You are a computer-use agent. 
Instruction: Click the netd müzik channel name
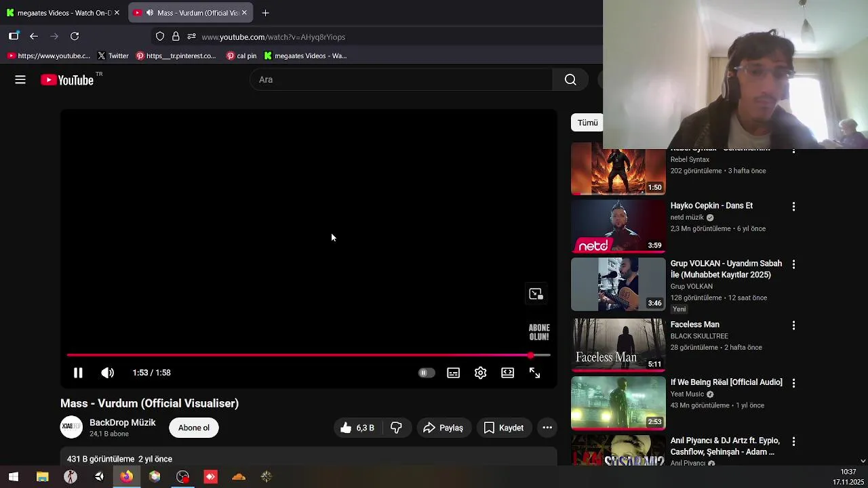click(x=687, y=218)
